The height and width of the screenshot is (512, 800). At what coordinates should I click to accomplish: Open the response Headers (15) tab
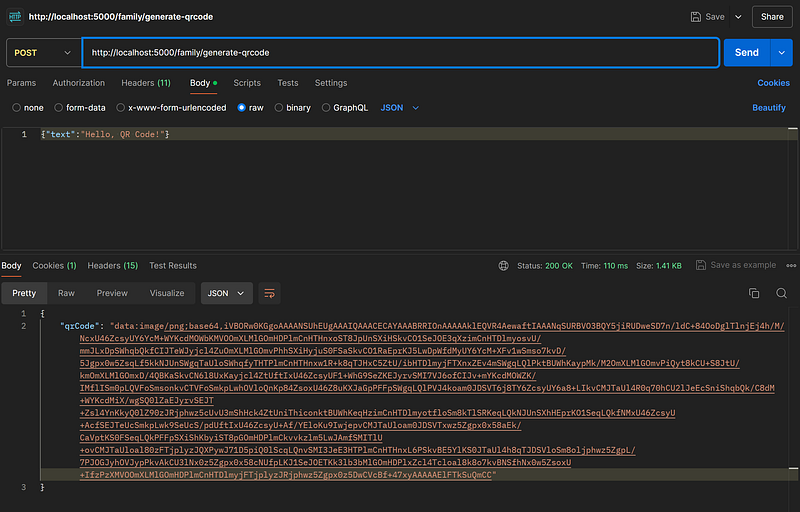pos(113,265)
